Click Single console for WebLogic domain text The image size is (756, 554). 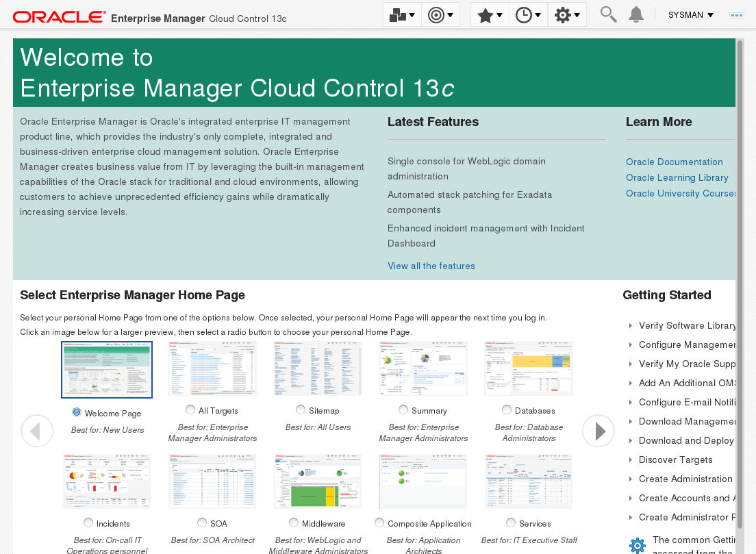(x=466, y=168)
